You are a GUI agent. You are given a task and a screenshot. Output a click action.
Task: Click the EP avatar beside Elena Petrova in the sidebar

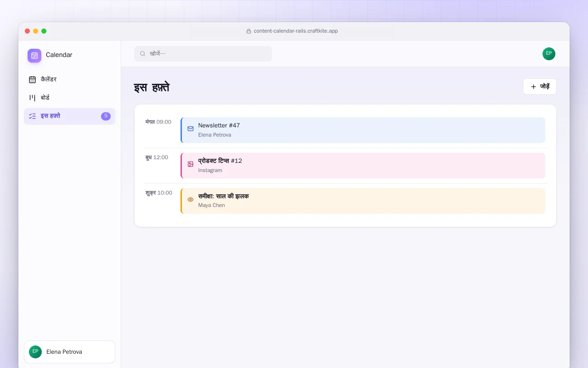[35, 352]
